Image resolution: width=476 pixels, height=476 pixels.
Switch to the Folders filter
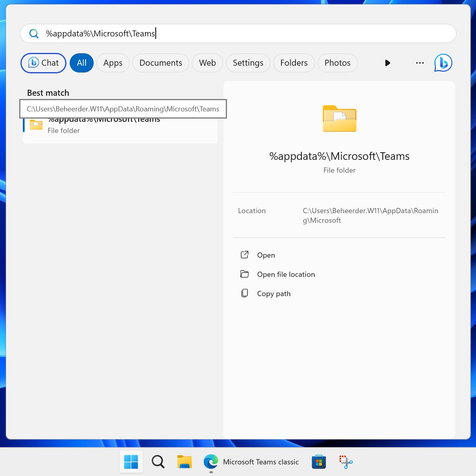click(x=293, y=63)
